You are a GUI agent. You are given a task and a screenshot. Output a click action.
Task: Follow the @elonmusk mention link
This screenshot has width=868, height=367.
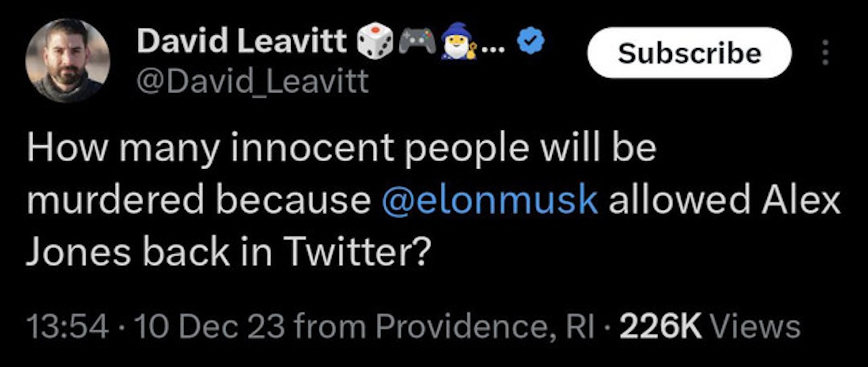click(489, 199)
